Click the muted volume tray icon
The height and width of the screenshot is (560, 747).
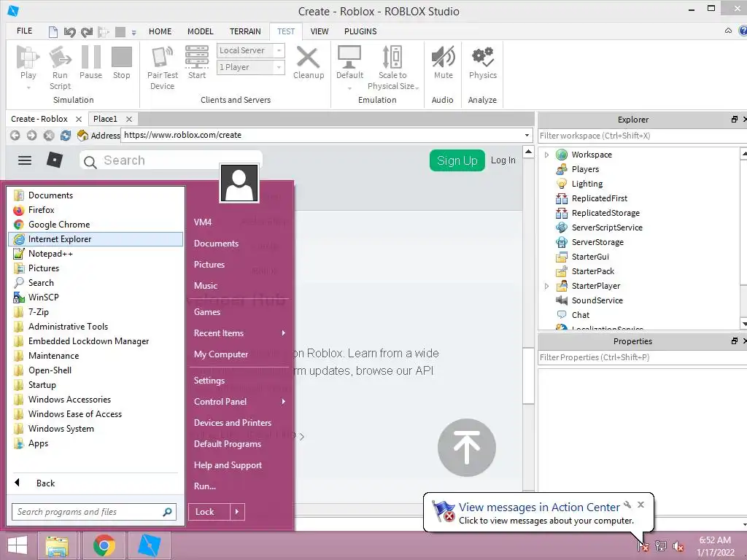coord(678,546)
